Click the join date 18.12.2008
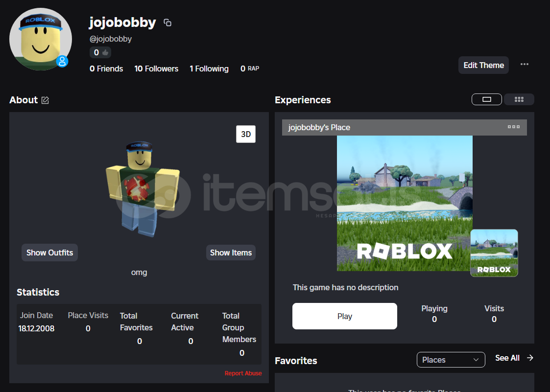This screenshot has height=392, width=550. coord(36,328)
